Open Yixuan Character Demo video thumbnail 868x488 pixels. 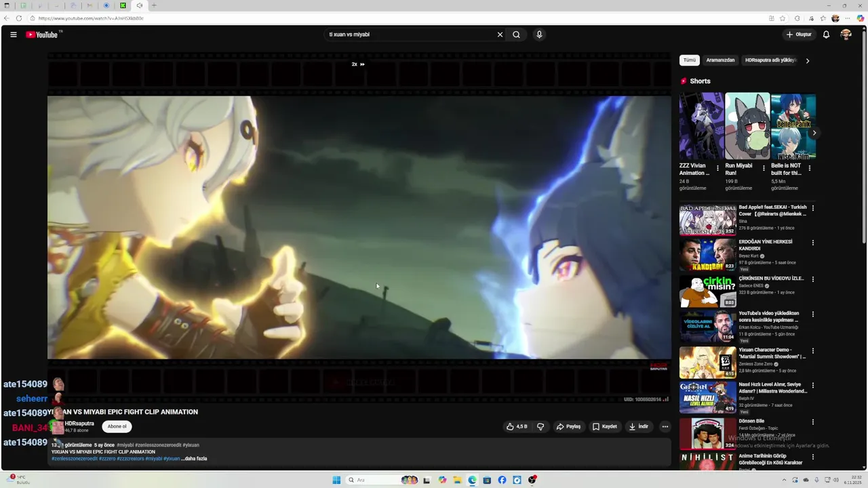point(708,363)
